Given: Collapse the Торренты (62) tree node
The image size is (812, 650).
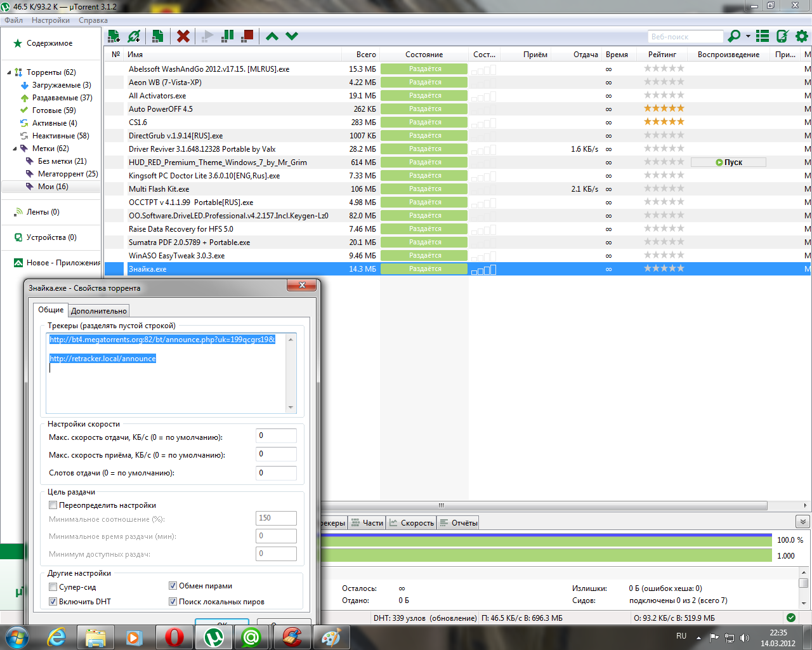Looking at the screenshot, I should pyautogui.click(x=9, y=72).
